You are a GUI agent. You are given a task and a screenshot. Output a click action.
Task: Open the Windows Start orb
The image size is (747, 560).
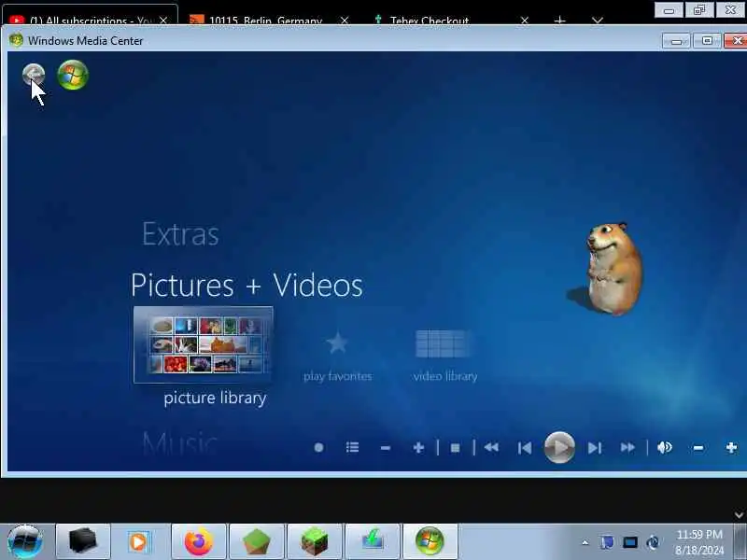pyautogui.click(x=25, y=541)
